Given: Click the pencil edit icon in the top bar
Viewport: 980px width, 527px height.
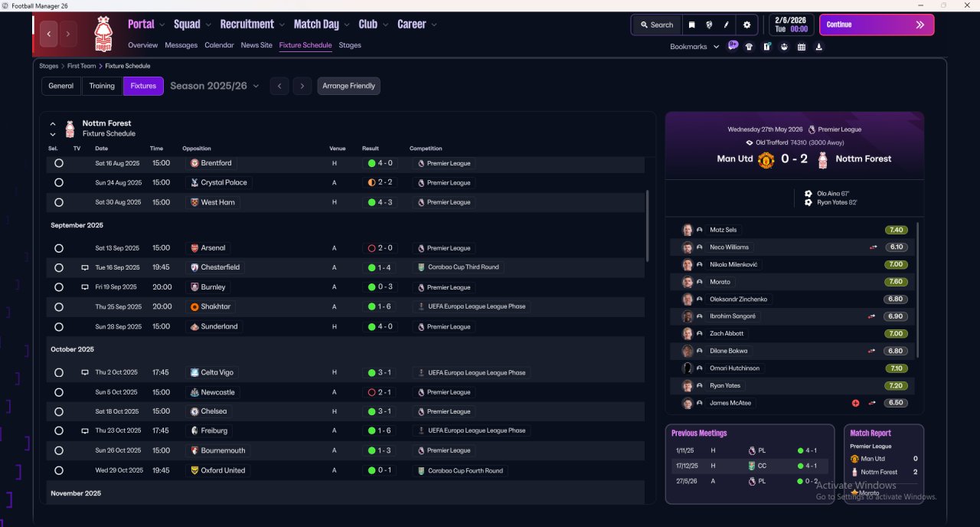Looking at the screenshot, I should point(727,25).
